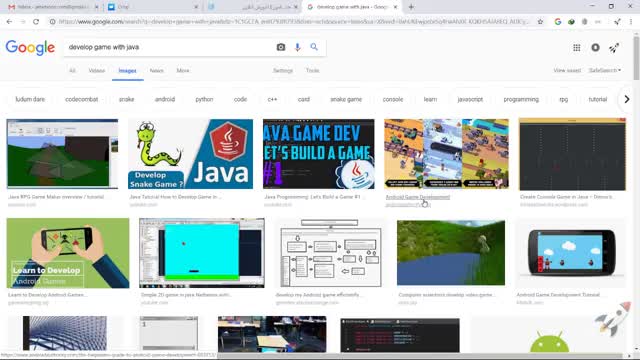Select the "snake game" suggestion chip
The image size is (640, 360).
(346, 99)
